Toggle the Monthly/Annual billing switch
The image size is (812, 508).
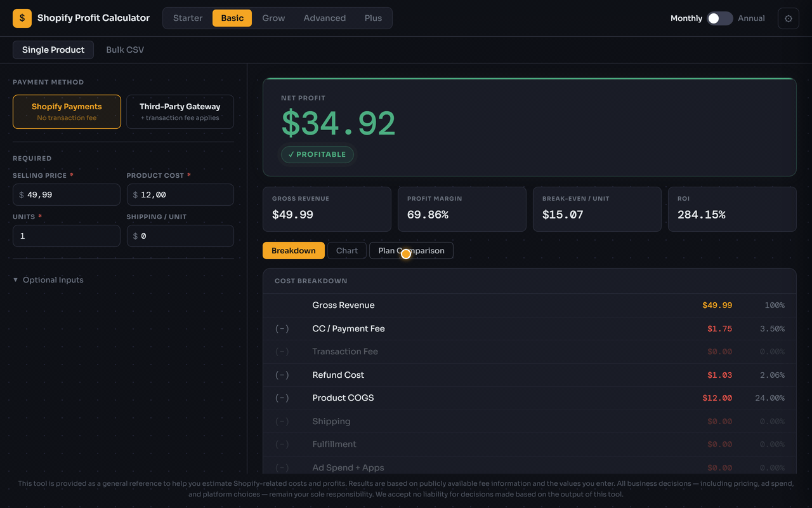point(720,18)
